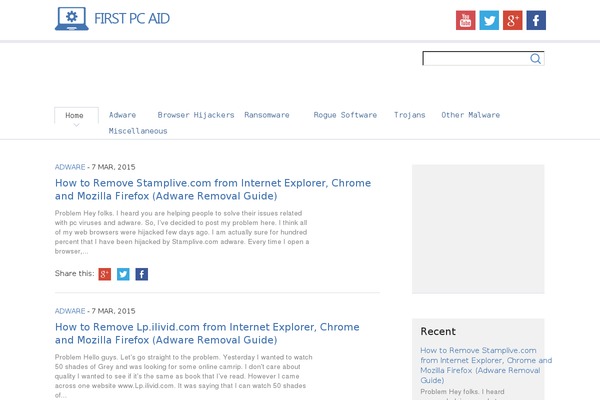Click the date above the Stamplive headline
Viewport: 600px width, 400px height.
[x=113, y=167]
